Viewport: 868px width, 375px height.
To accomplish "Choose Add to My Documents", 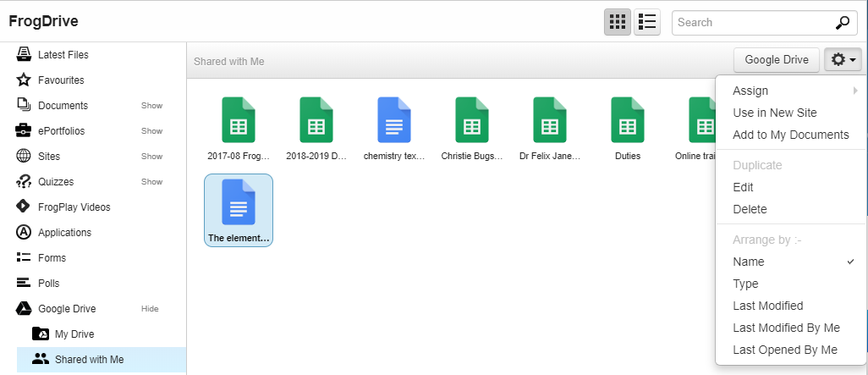I will [790, 135].
